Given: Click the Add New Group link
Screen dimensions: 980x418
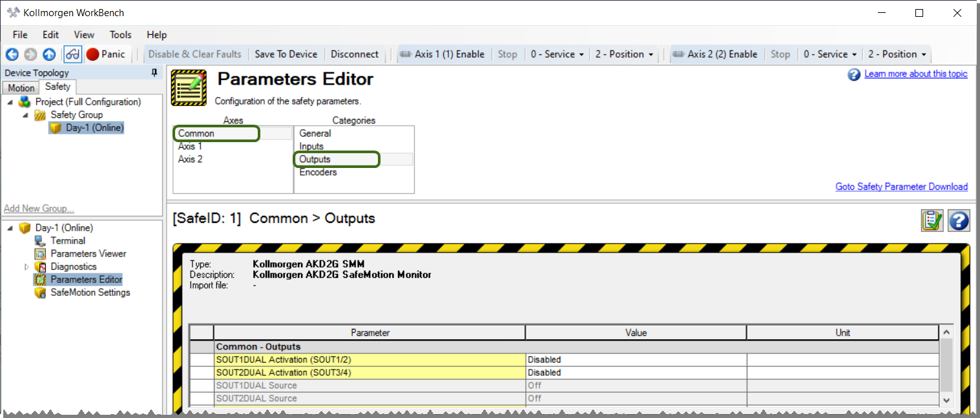Looking at the screenshot, I should coord(39,209).
